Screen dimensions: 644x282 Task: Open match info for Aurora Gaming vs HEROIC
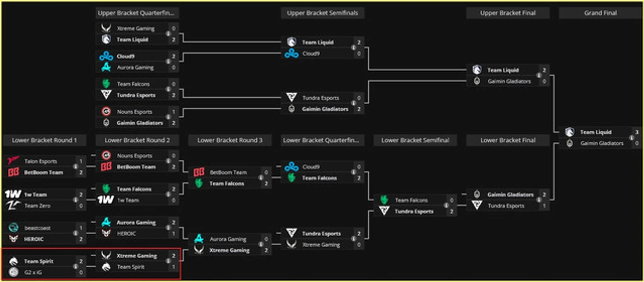168,228
